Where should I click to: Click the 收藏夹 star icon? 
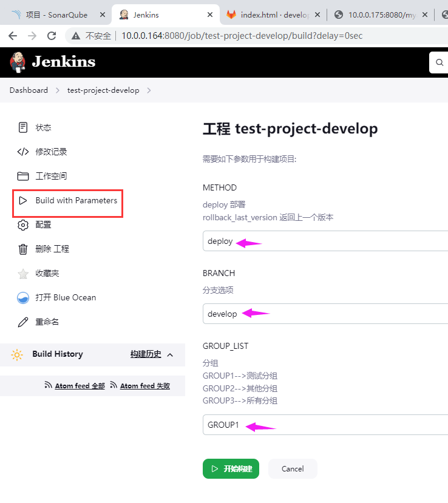coord(23,274)
